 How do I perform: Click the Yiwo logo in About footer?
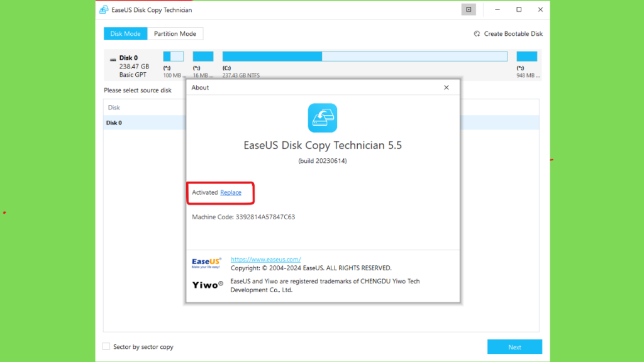[208, 285]
